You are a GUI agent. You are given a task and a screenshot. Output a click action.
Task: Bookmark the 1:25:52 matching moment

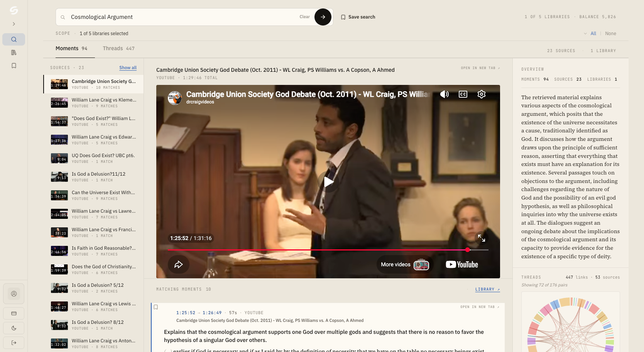156,307
